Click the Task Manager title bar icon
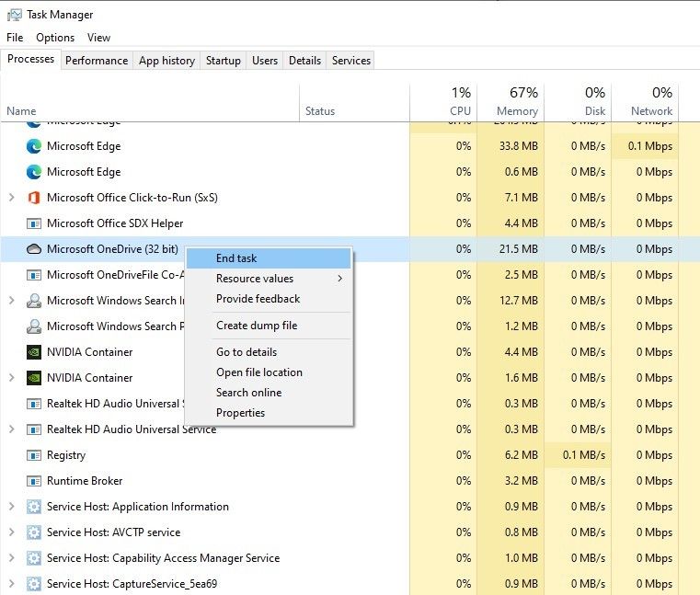The width and height of the screenshot is (700, 595). [x=14, y=15]
